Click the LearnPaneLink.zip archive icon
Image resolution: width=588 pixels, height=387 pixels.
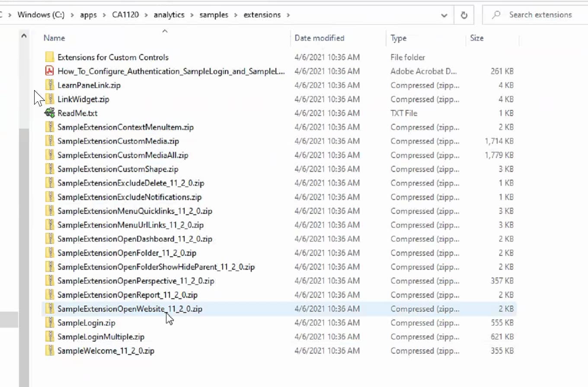pyautogui.click(x=50, y=85)
